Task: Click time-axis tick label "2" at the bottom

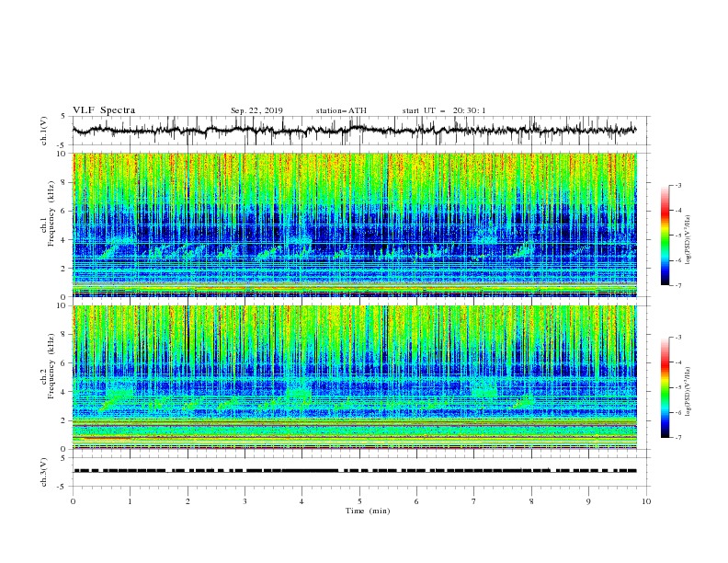Action: click(x=188, y=501)
